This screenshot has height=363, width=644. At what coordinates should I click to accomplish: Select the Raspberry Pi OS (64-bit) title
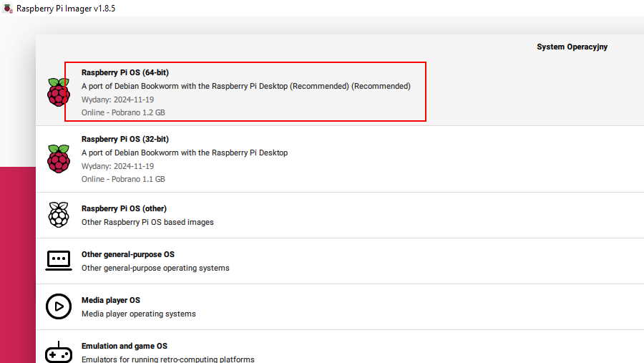coord(125,72)
